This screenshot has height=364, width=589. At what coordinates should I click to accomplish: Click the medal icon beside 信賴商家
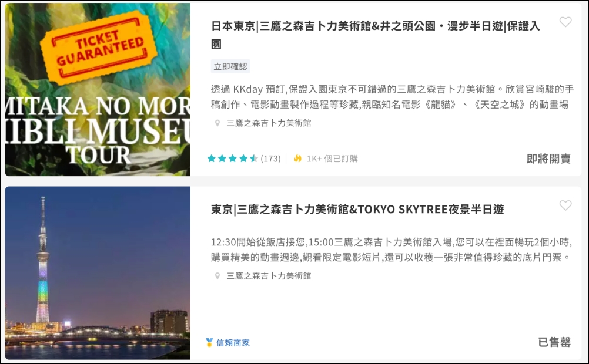(x=209, y=342)
